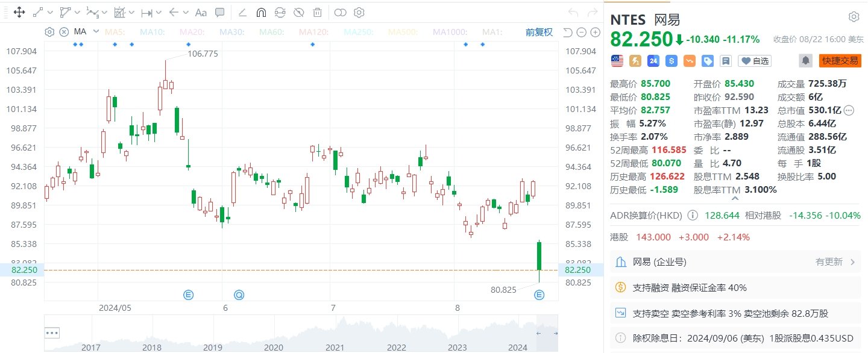Open quote panel settings gear
Screen dimensions: 868x353
854,16
